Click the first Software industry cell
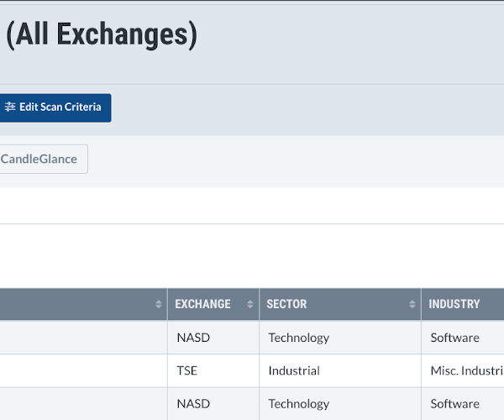This screenshot has width=504, height=420. tap(463, 338)
